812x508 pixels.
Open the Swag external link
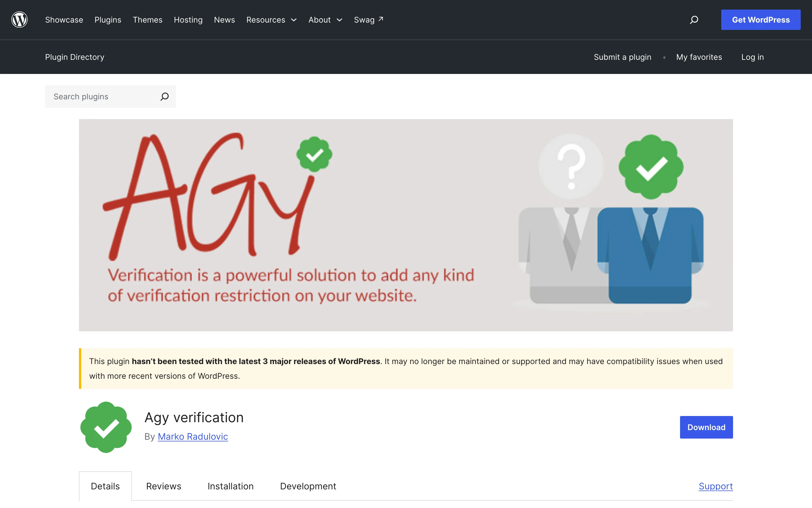tap(369, 20)
